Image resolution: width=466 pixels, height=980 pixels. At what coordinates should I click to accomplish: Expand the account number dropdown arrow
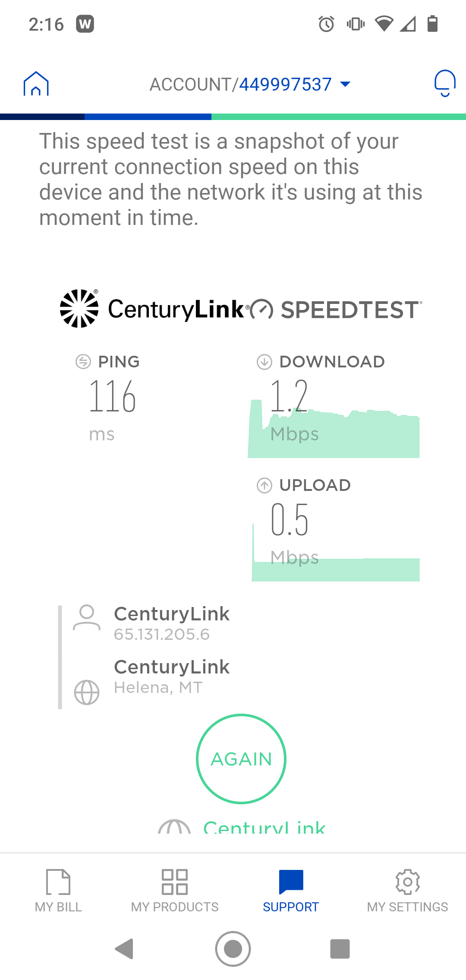[345, 84]
